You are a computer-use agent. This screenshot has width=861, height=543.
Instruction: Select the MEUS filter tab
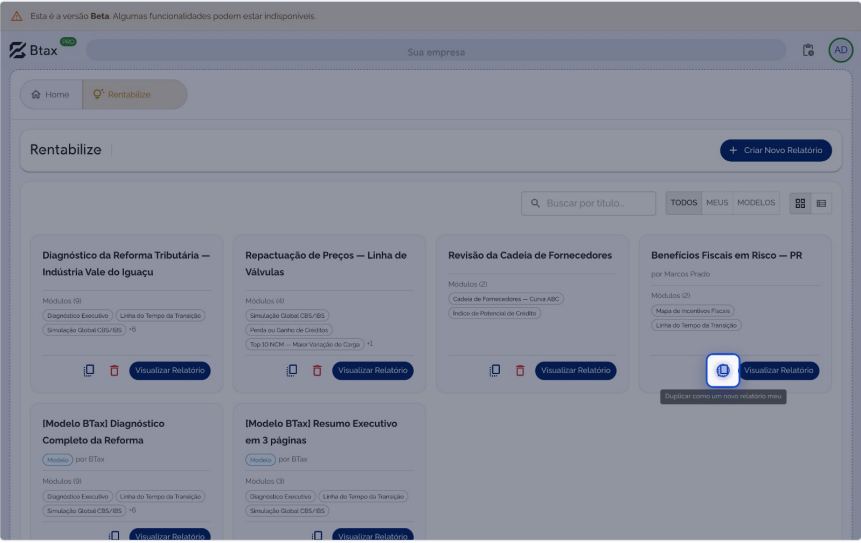[717, 203]
